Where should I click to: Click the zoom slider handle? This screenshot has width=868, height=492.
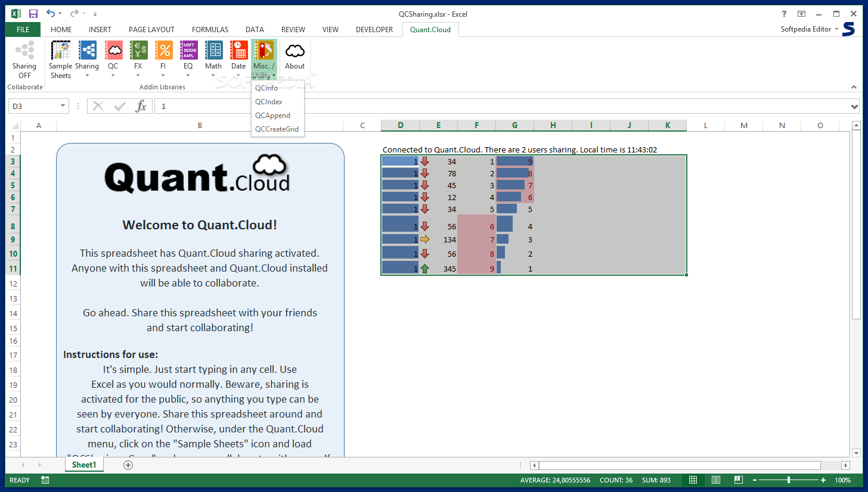tap(789, 480)
